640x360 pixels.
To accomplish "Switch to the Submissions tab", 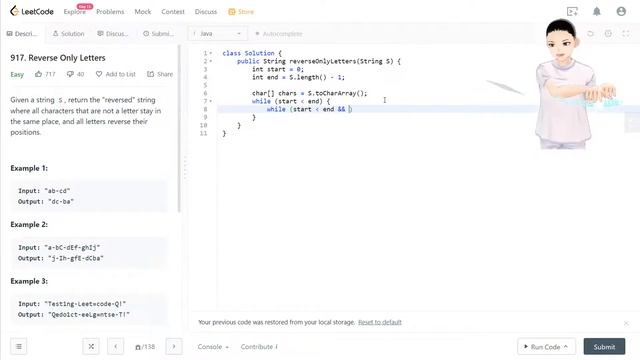I will point(158,33).
